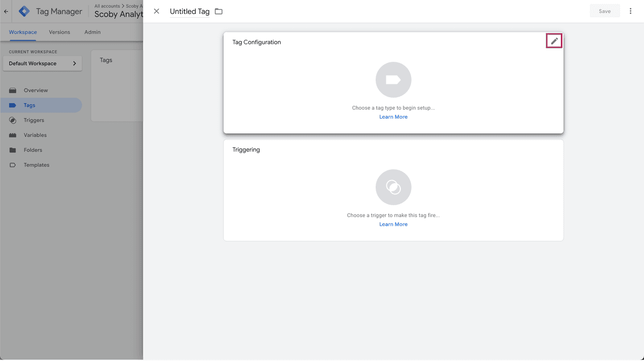Close the Untitled Tag panel
Image resolution: width=644 pixels, height=361 pixels.
[157, 11]
